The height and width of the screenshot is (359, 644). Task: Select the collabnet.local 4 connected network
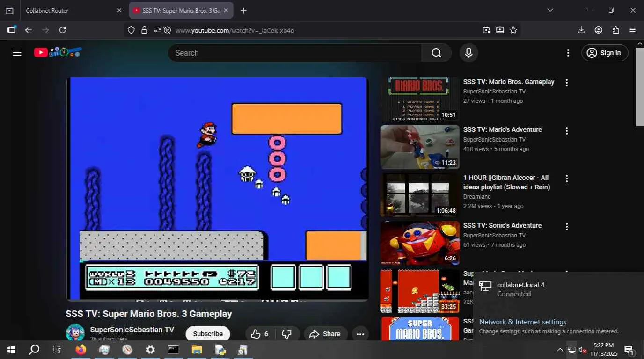(x=558, y=289)
